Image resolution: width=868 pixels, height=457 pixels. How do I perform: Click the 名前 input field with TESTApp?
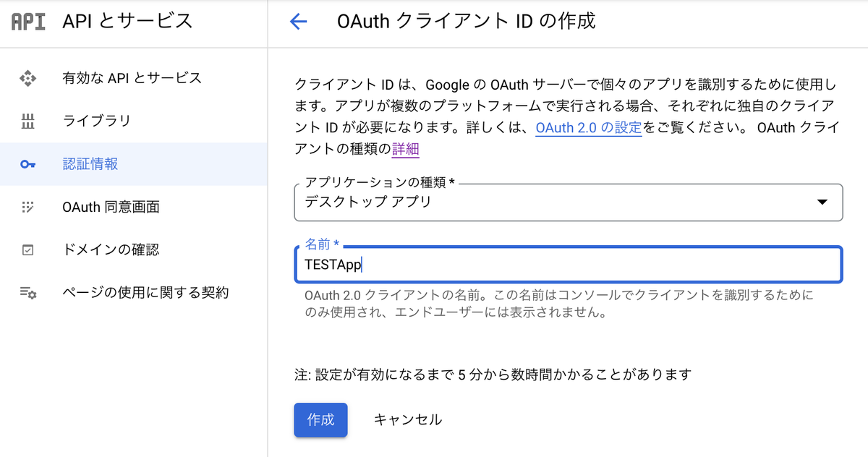tap(569, 265)
